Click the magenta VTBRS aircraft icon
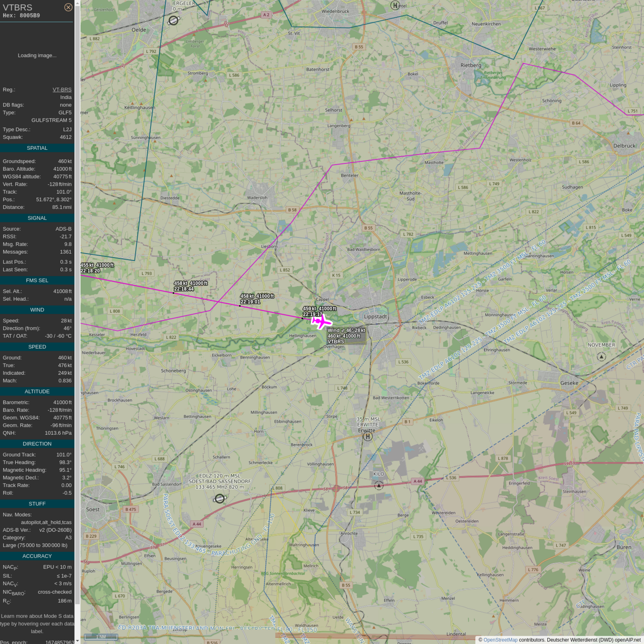The height and width of the screenshot is (644, 644). click(x=321, y=321)
